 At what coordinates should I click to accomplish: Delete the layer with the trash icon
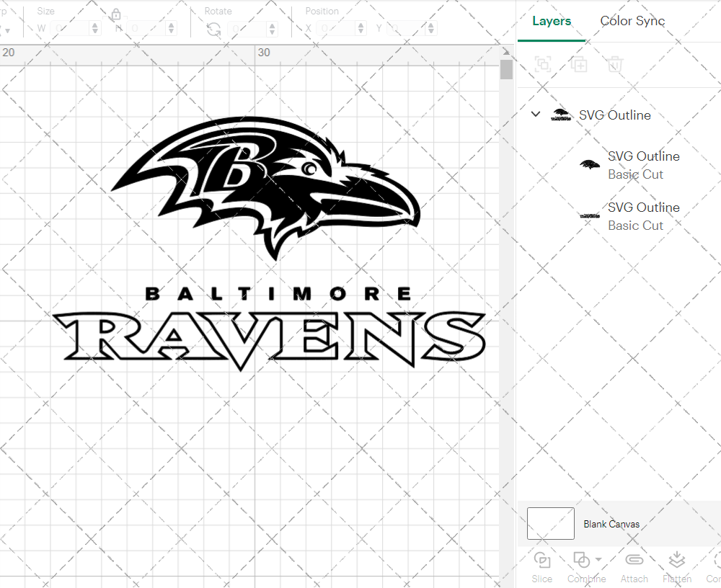(614, 64)
